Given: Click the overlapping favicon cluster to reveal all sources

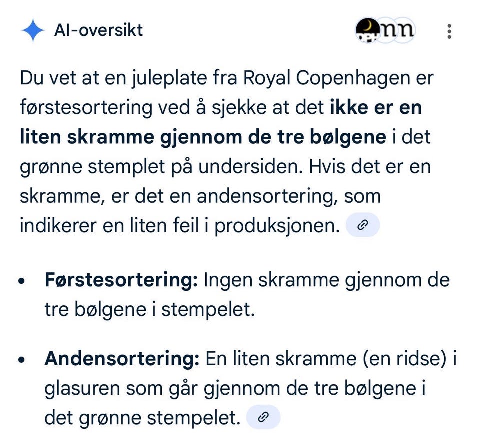Looking at the screenshot, I should 385,30.
